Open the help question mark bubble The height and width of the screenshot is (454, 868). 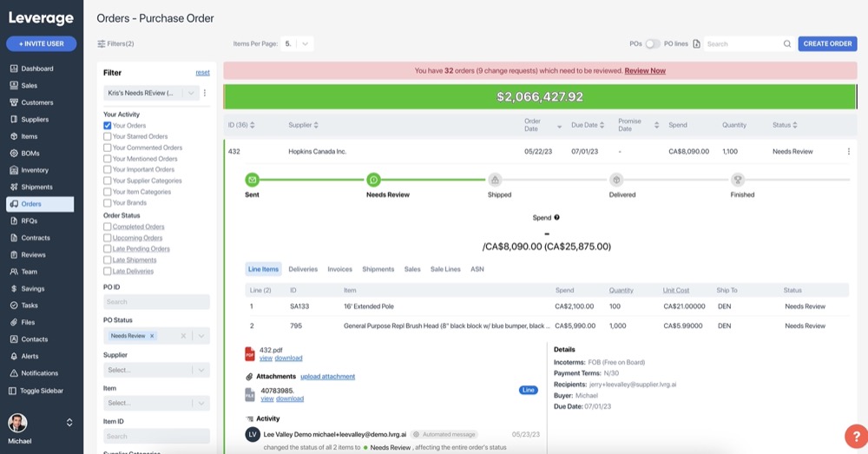click(x=856, y=436)
